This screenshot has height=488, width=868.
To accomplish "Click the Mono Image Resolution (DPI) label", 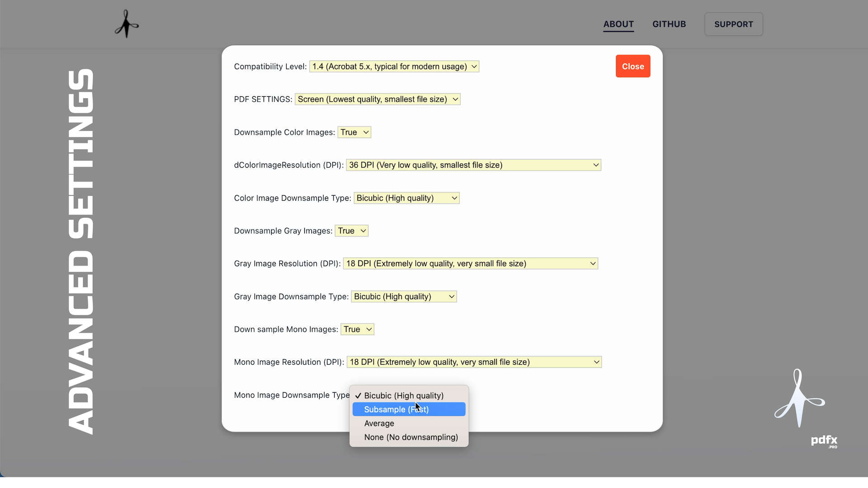I will [289, 362].
